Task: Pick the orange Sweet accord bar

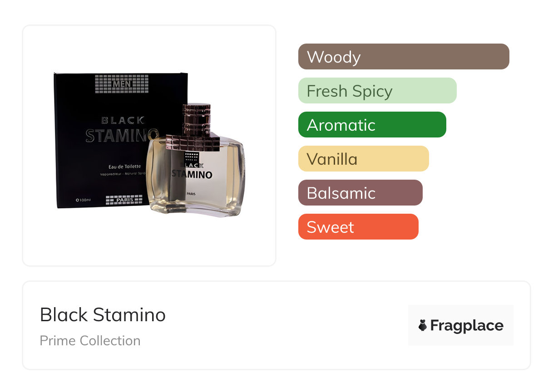Action: coord(358,227)
